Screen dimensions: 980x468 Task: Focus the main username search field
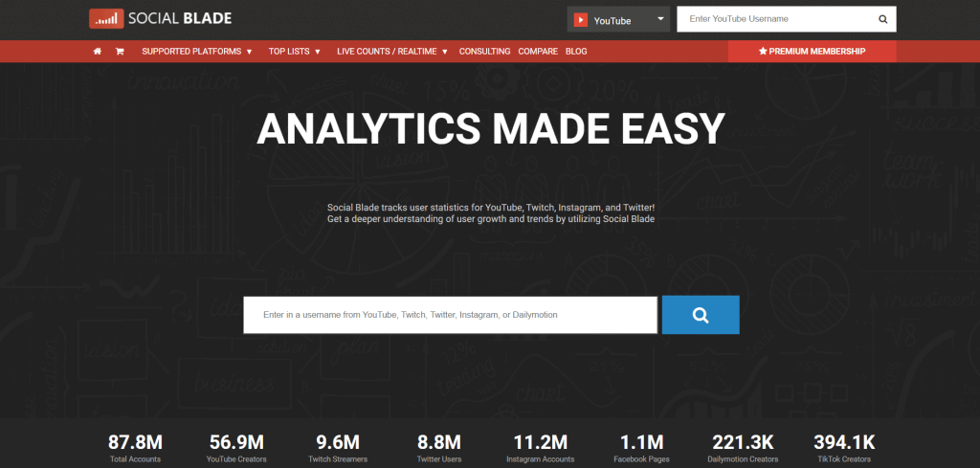point(450,315)
